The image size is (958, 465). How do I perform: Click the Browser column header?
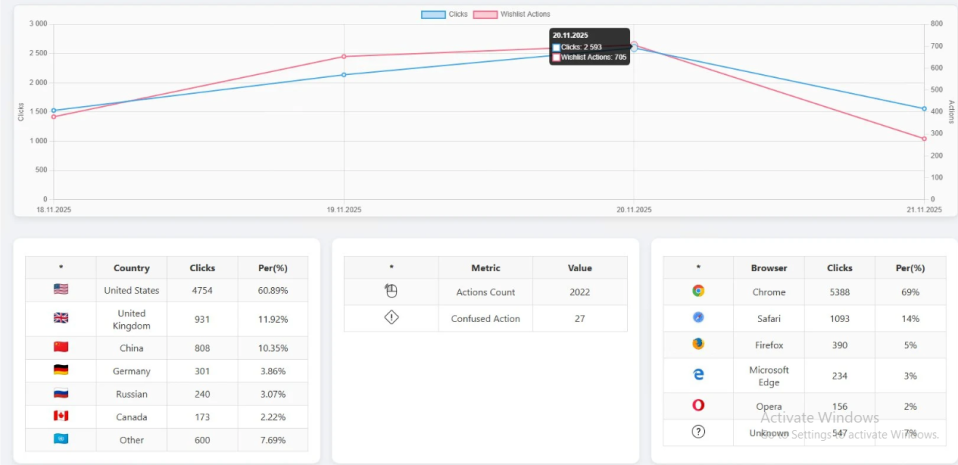point(768,268)
